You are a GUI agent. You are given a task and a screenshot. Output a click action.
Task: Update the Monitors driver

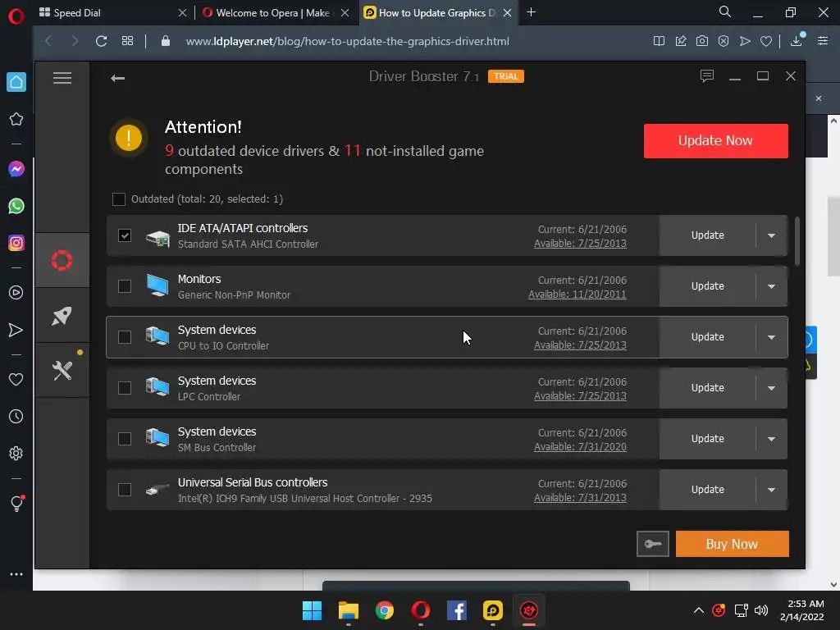point(708,286)
